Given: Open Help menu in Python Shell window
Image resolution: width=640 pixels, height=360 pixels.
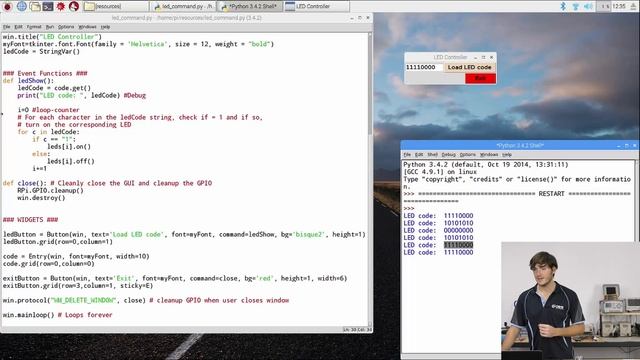Looking at the screenshot, I should tap(507, 155).
